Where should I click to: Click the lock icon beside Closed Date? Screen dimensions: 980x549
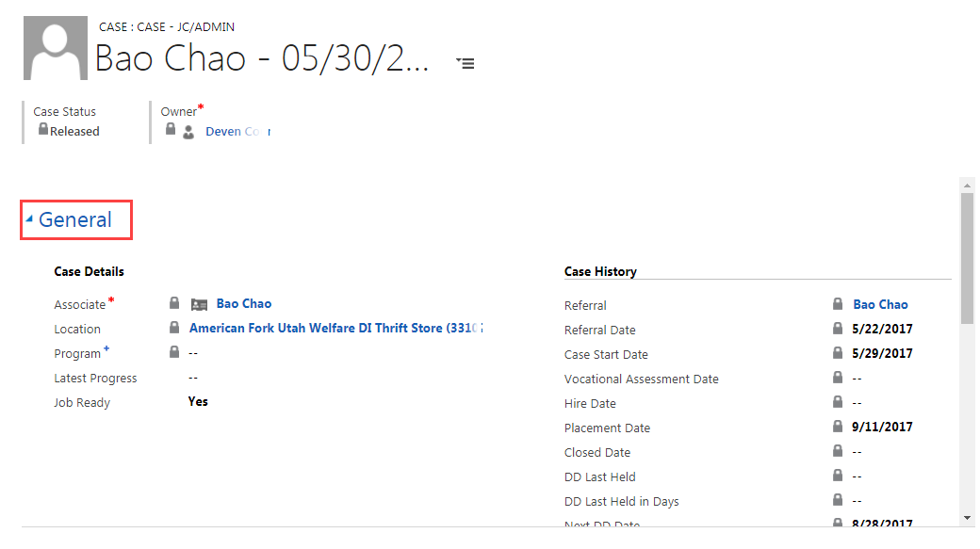838,450
